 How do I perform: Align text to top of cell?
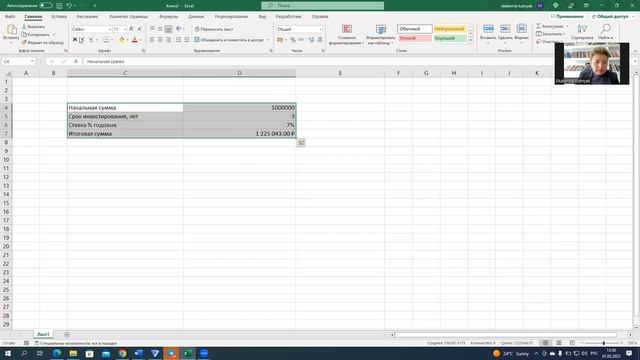pyautogui.click(x=152, y=29)
